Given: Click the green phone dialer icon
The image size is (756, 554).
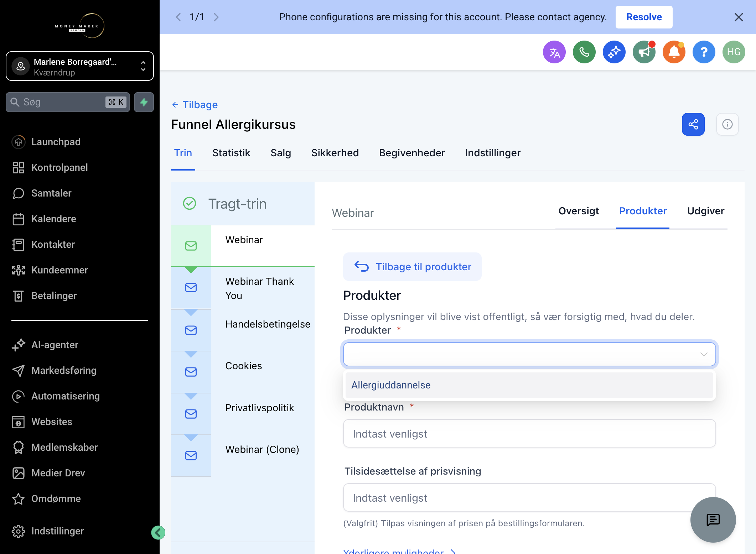Looking at the screenshot, I should [584, 52].
